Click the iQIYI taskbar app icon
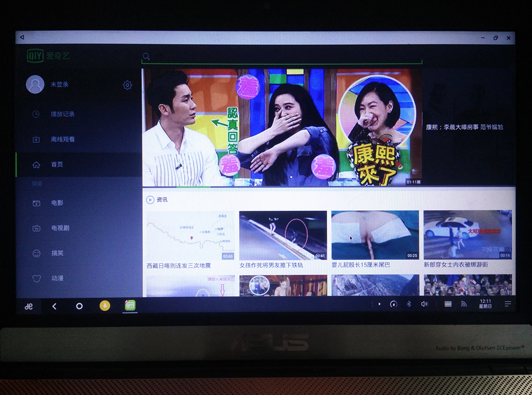 point(130,306)
